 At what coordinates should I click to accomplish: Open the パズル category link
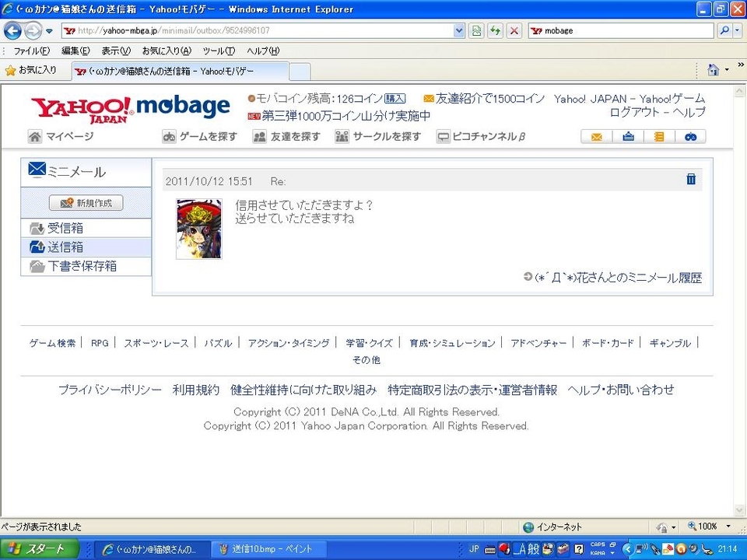[x=218, y=343]
